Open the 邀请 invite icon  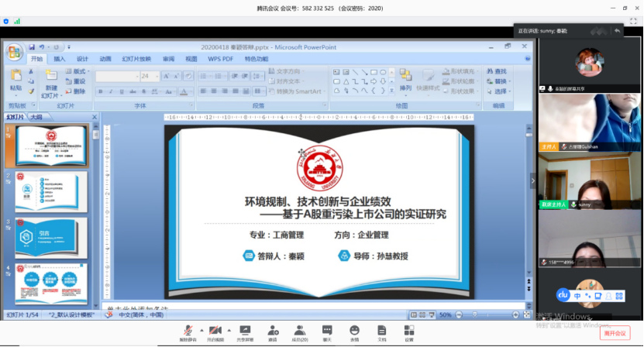click(273, 333)
